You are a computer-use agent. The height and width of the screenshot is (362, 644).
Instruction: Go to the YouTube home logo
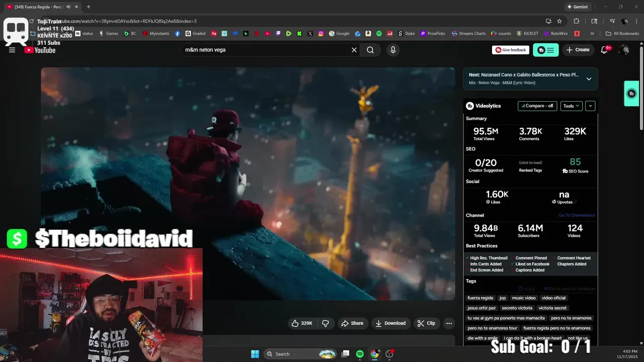[40, 50]
